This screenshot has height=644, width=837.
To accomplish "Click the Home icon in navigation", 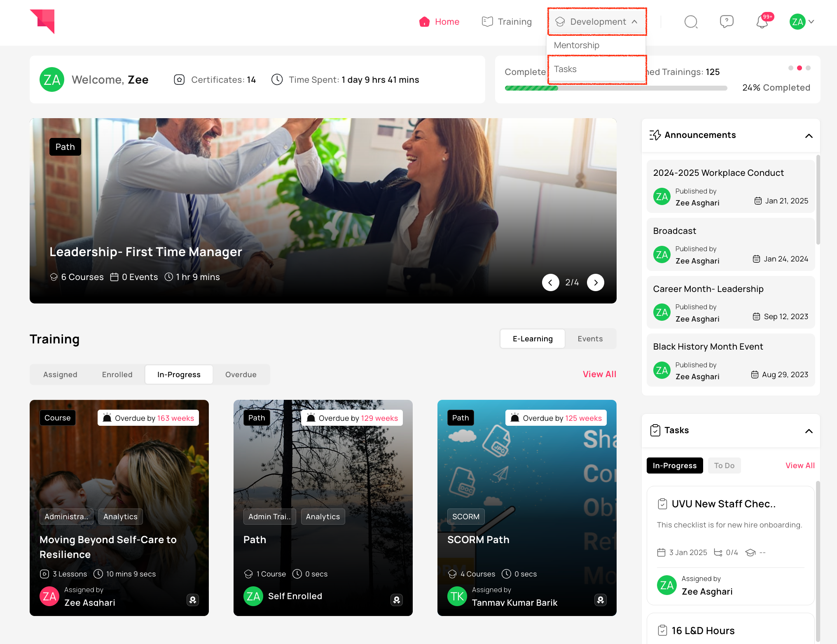I will (x=424, y=22).
